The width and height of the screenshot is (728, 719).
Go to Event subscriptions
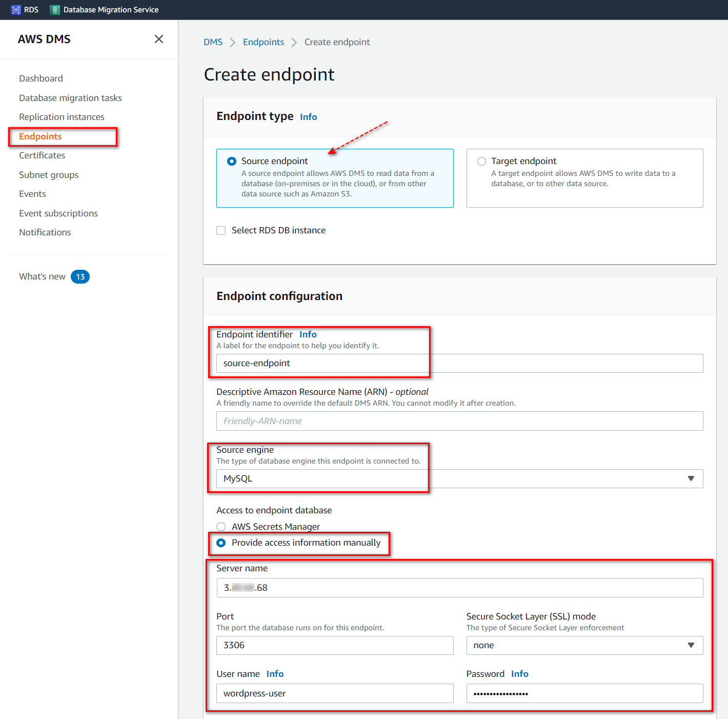58,213
